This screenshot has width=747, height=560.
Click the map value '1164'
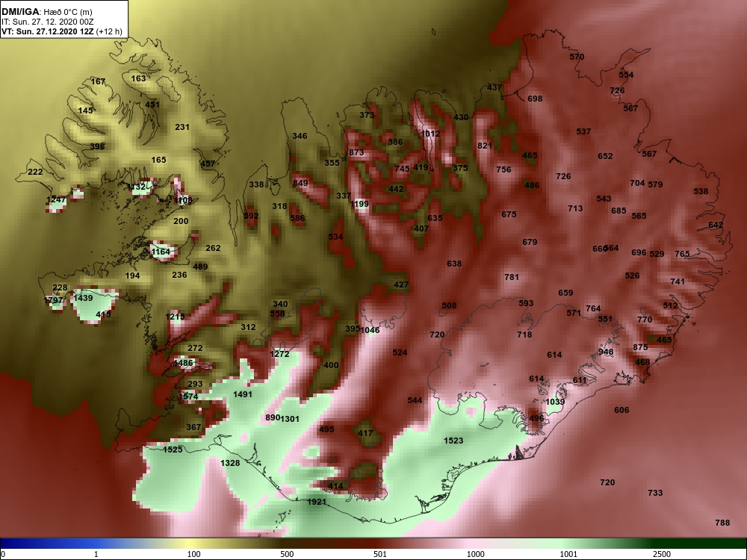click(161, 252)
